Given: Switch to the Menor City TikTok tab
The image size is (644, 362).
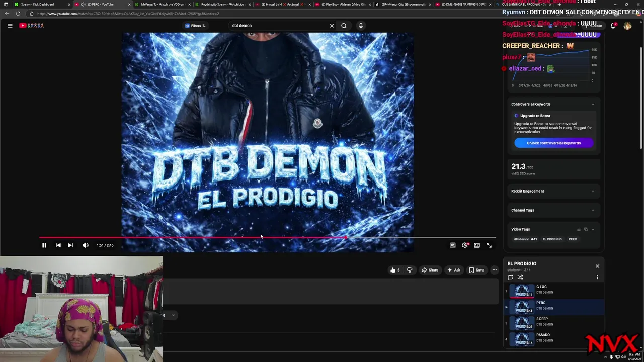Looking at the screenshot, I should click(x=403, y=4).
